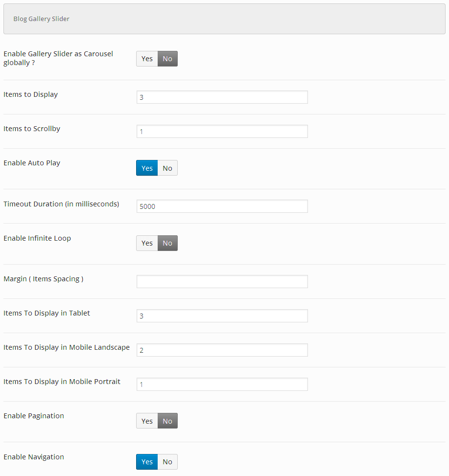Turn on Navigation with Yes

coord(147,462)
